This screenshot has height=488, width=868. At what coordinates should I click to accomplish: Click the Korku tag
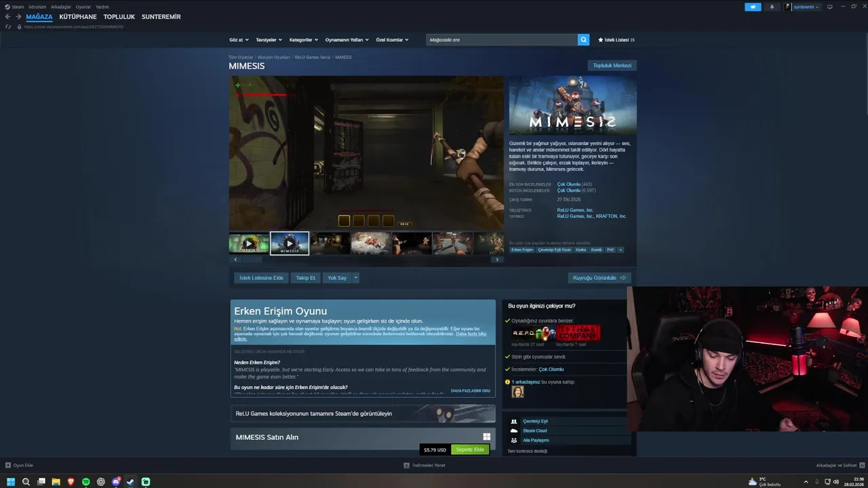click(x=581, y=250)
